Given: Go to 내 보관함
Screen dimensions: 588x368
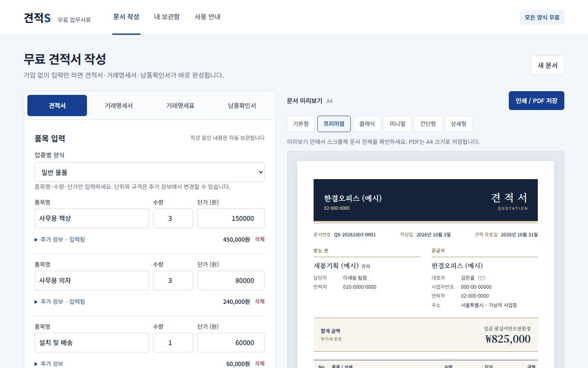Looking at the screenshot, I should click(x=167, y=17).
